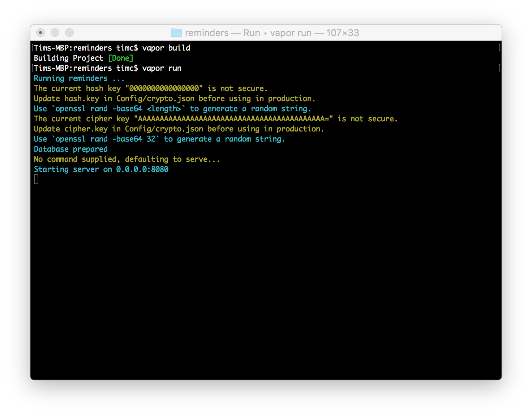Click the green "[Done]" status text
The image size is (532, 416).
[121, 58]
